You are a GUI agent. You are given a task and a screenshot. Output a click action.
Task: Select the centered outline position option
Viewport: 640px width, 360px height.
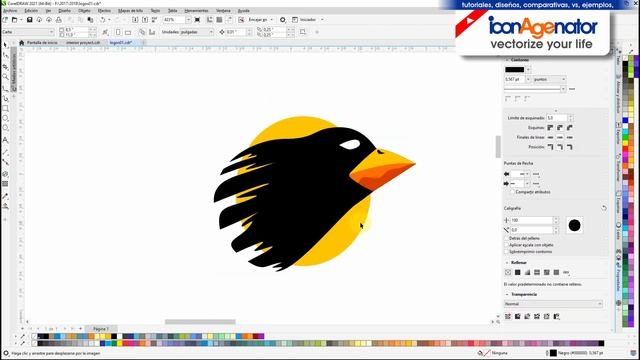[560, 147]
